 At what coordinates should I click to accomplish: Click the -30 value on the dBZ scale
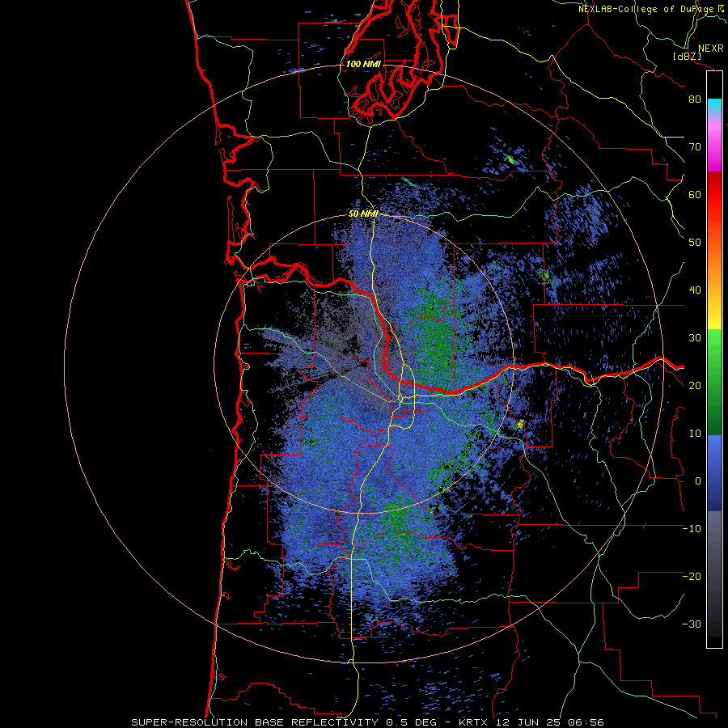692,624
